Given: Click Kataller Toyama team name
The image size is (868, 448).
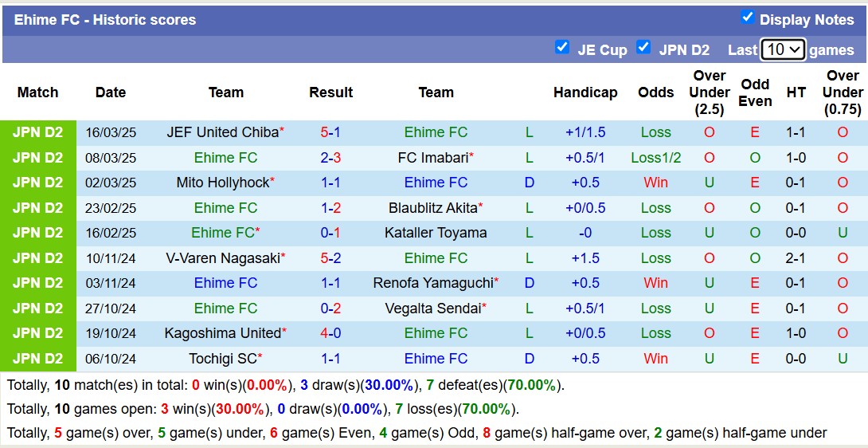Looking at the screenshot, I should coord(436,233).
